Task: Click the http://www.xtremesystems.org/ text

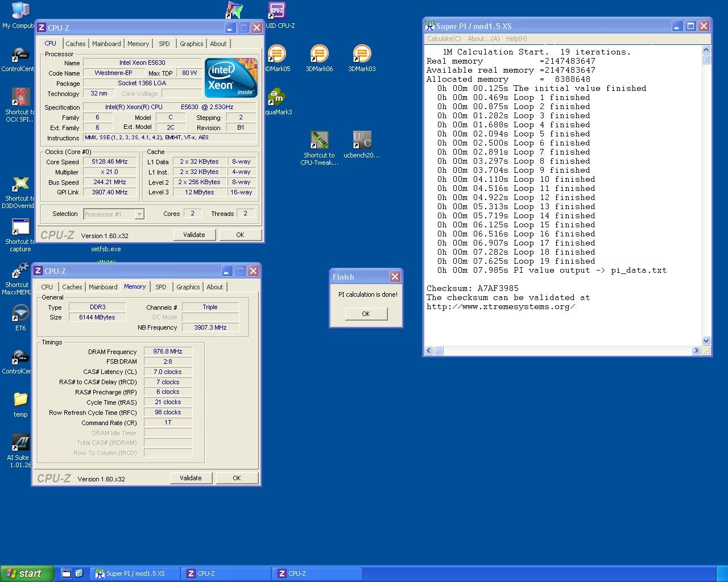Action: coord(500,307)
